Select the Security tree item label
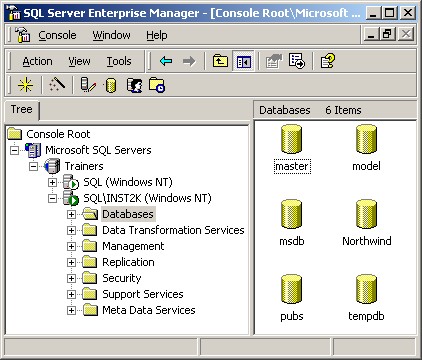Screen dimensions: 422x360 (122, 278)
